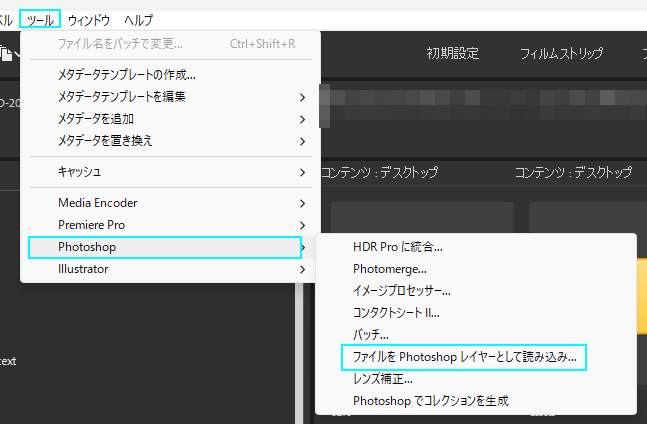
Task: Switch to 初期設定 workspace
Action: [453, 53]
